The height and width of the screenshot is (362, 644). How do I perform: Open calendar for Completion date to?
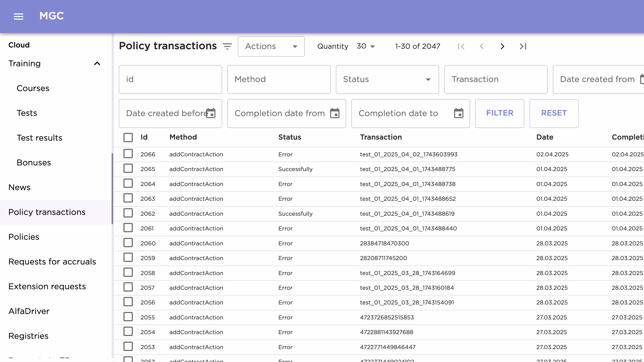pyautogui.click(x=459, y=113)
